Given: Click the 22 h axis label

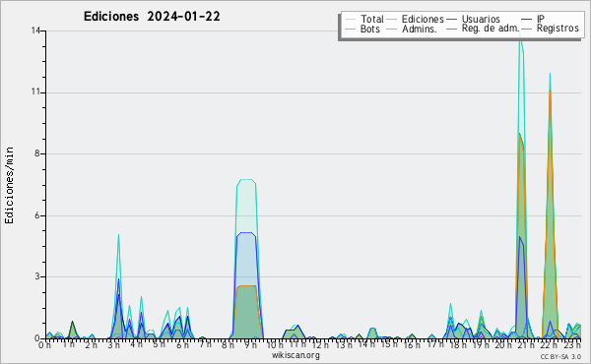Looking at the screenshot, I should 549,344.
